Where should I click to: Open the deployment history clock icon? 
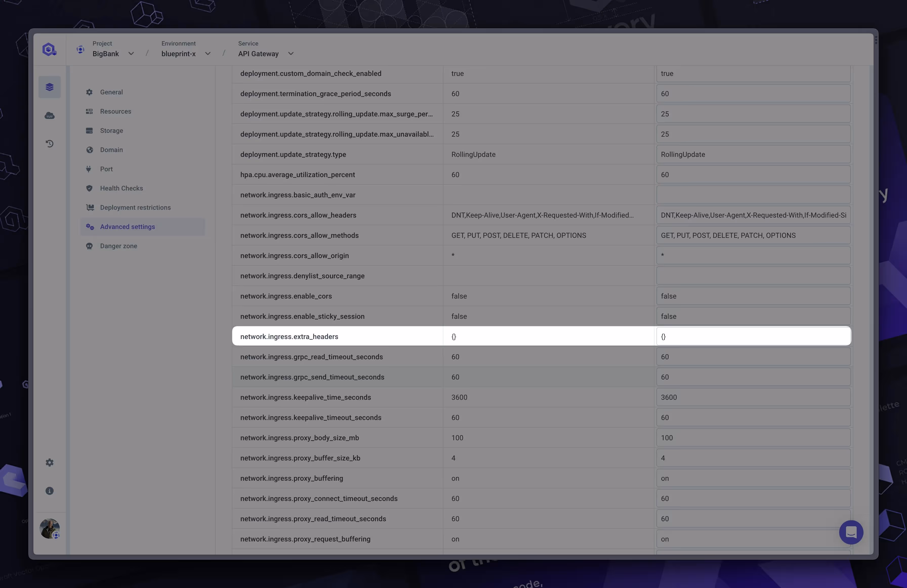tap(50, 144)
